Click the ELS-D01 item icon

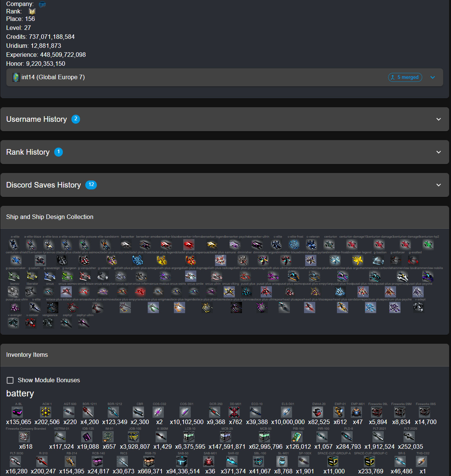286,412
